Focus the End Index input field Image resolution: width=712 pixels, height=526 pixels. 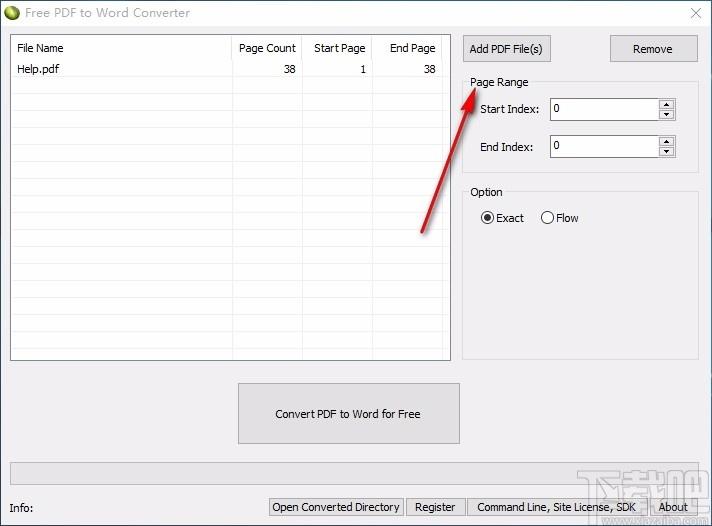click(604, 146)
